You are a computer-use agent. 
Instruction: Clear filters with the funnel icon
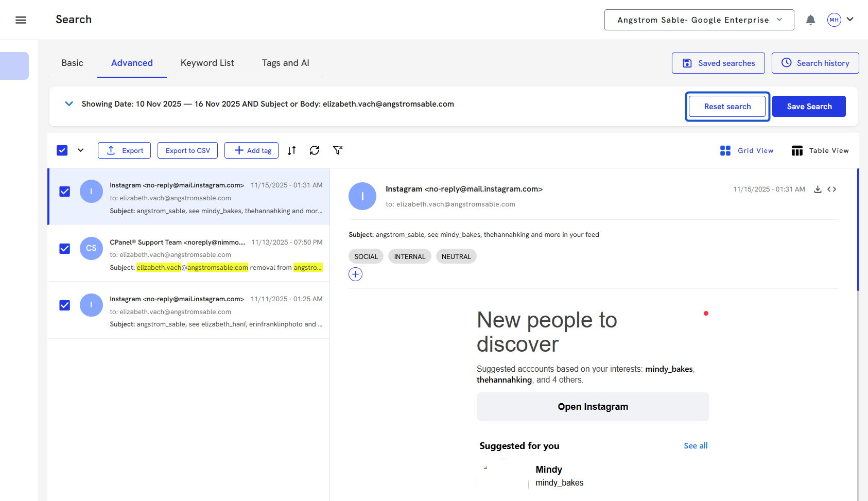(338, 150)
